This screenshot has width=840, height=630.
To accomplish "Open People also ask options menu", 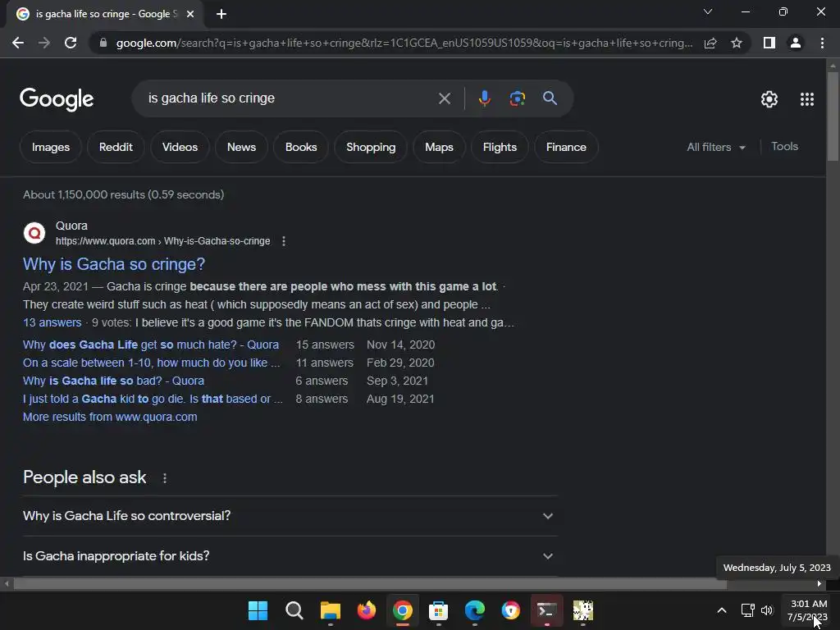I will (164, 478).
